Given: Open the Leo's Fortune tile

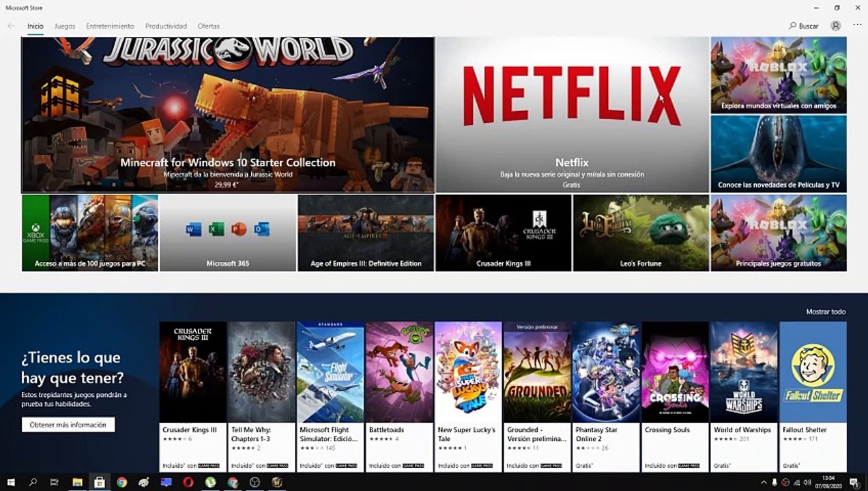Looking at the screenshot, I should point(641,233).
